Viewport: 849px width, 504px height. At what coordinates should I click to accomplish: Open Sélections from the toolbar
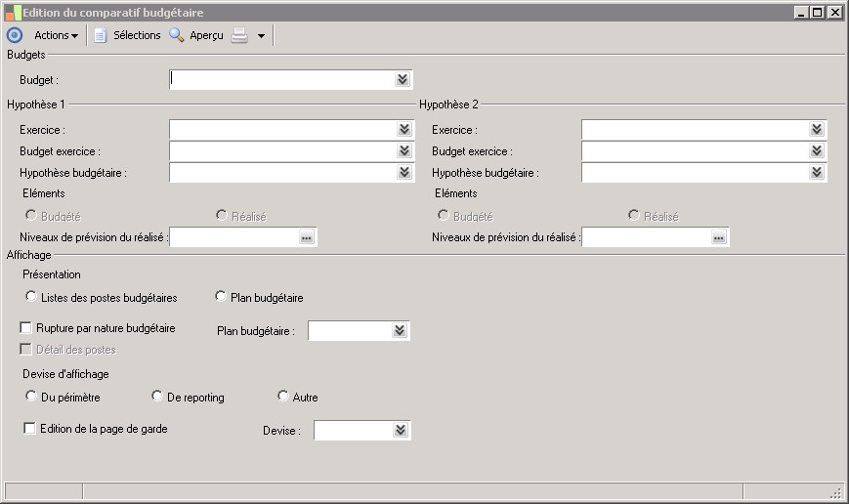(137, 35)
